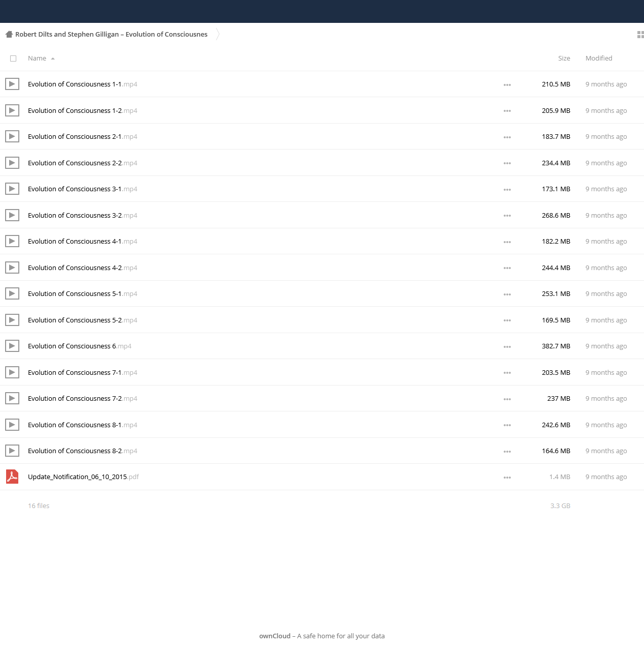Open more actions for Consciousness 3-2

coord(507,216)
